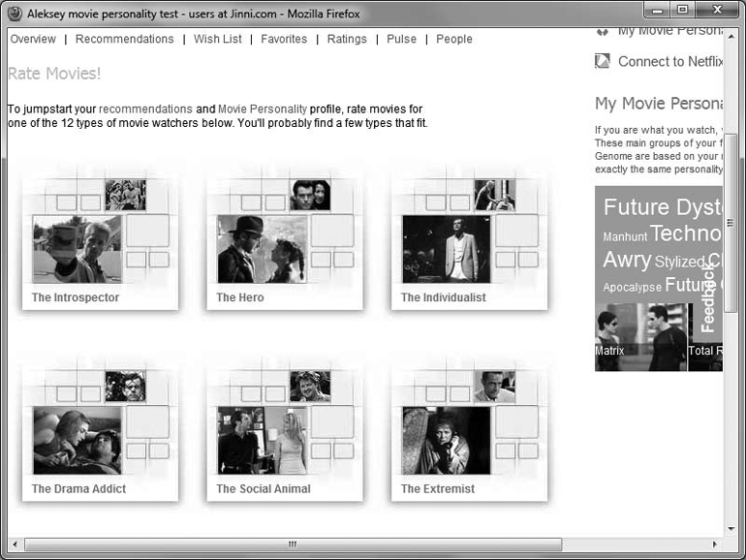The height and width of the screenshot is (560, 746).
Task: Click the Connect to Netflix icon
Action: [603, 62]
